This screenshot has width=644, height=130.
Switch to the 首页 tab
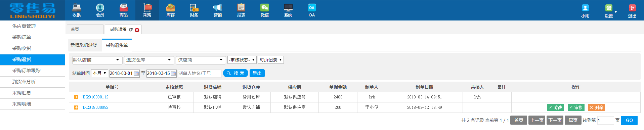pos(85,29)
